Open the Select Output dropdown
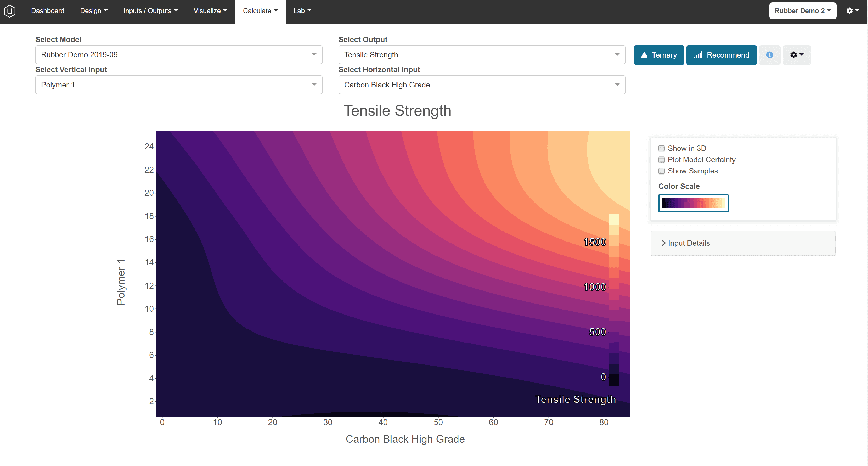 pos(482,55)
